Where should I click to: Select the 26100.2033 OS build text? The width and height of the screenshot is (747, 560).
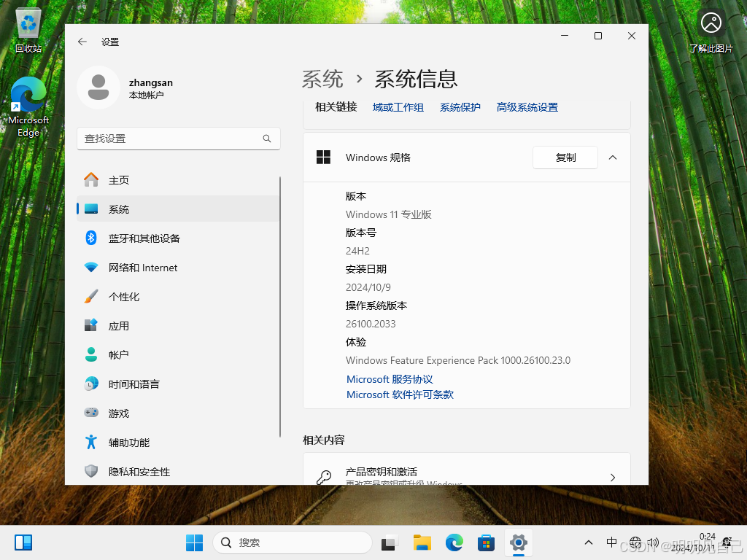coord(371,324)
